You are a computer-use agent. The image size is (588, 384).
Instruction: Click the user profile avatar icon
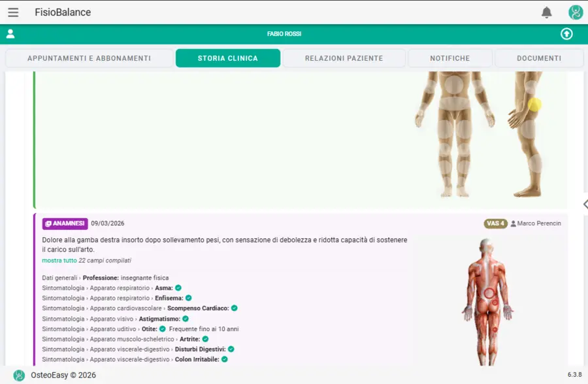[x=576, y=12]
